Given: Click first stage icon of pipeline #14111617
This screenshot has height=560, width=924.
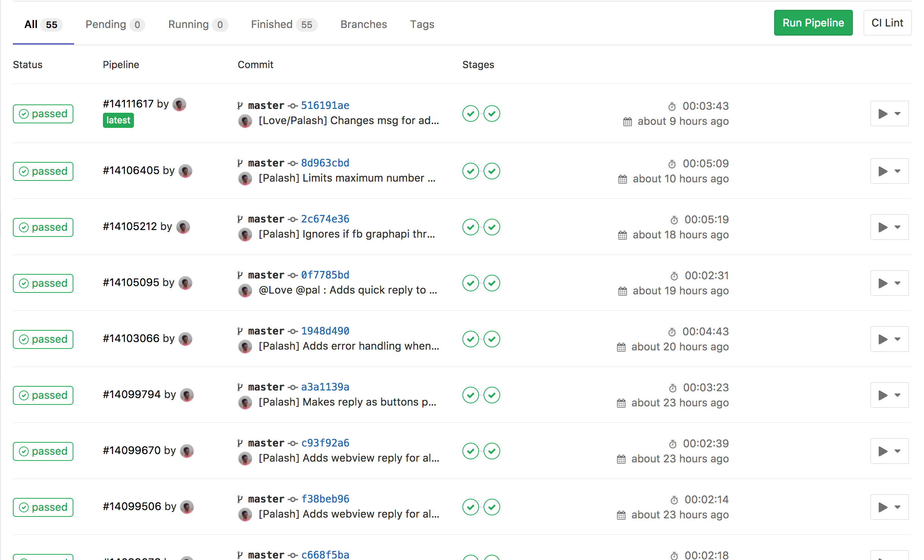Looking at the screenshot, I should click(470, 114).
